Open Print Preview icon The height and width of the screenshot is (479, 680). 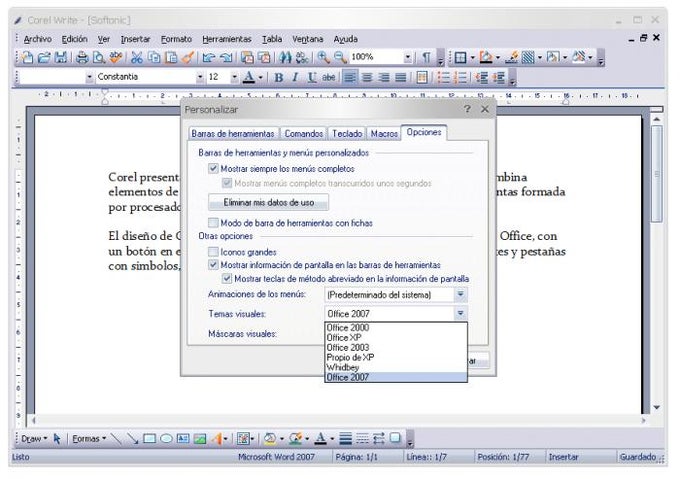pyautogui.click(x=99, y=57)
